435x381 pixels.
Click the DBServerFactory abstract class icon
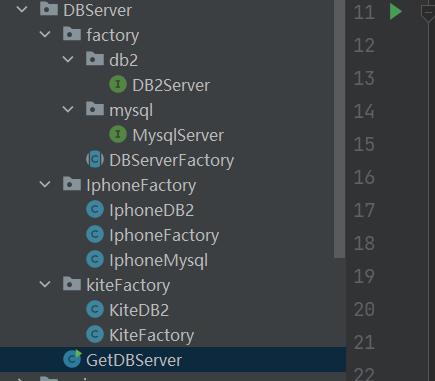[95, 159]
